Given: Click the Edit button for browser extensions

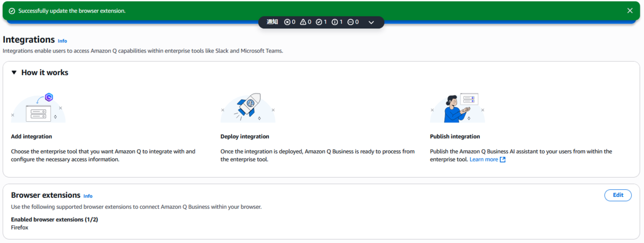Looking at the screenshot, I should [x=618, y=195].
